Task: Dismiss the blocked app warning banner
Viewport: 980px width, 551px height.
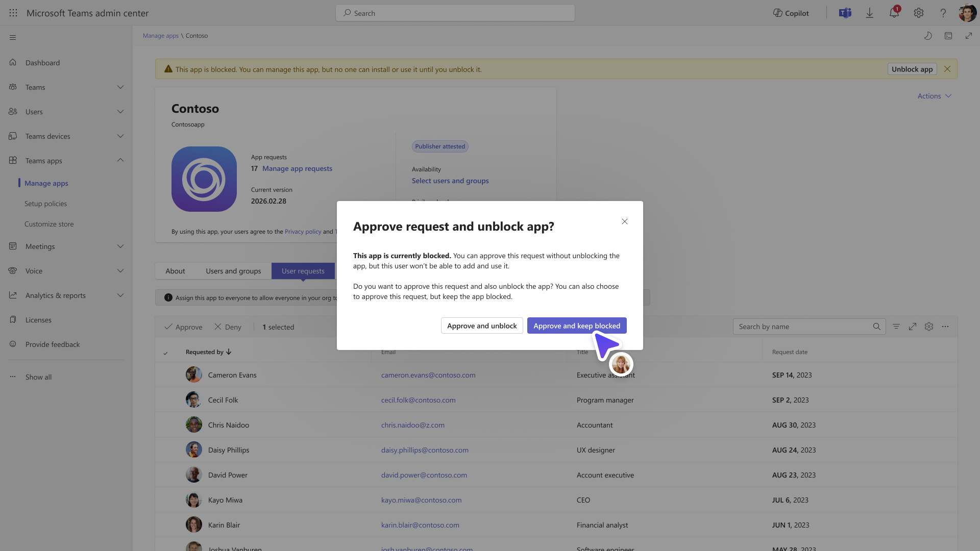Action: tap(947, 69)
